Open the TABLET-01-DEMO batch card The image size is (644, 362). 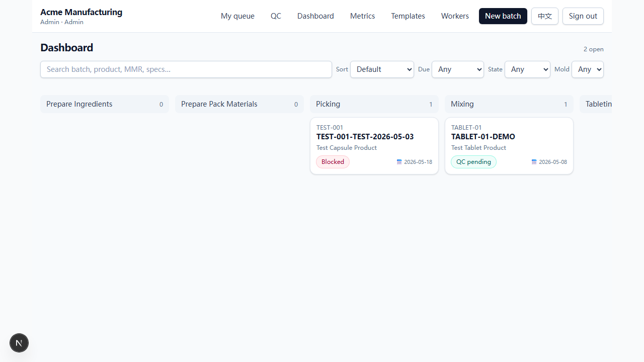509,146
